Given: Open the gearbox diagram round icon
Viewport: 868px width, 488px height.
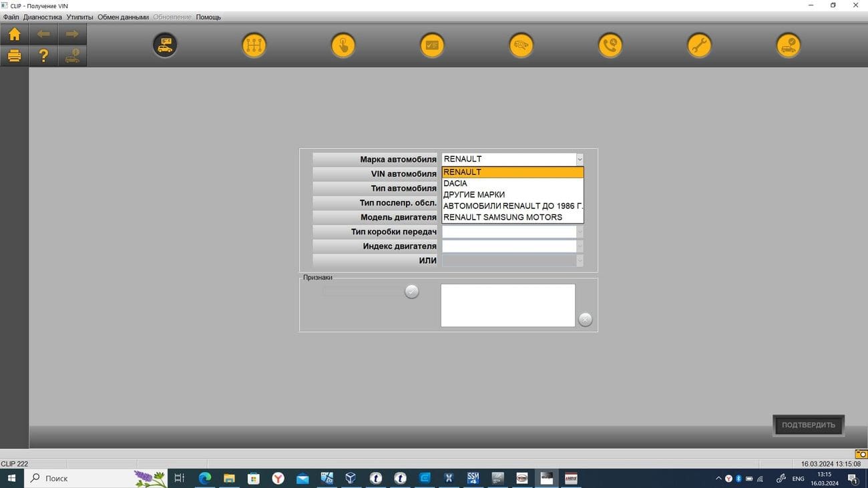Looking at the screenshot, I should tap(254, 45).
